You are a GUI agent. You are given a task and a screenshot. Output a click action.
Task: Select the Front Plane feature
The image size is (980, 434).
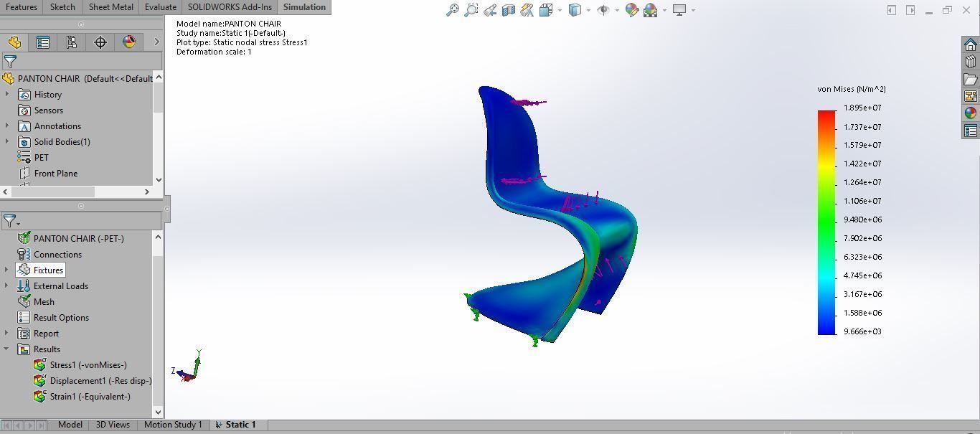click(x=47, y=173)
